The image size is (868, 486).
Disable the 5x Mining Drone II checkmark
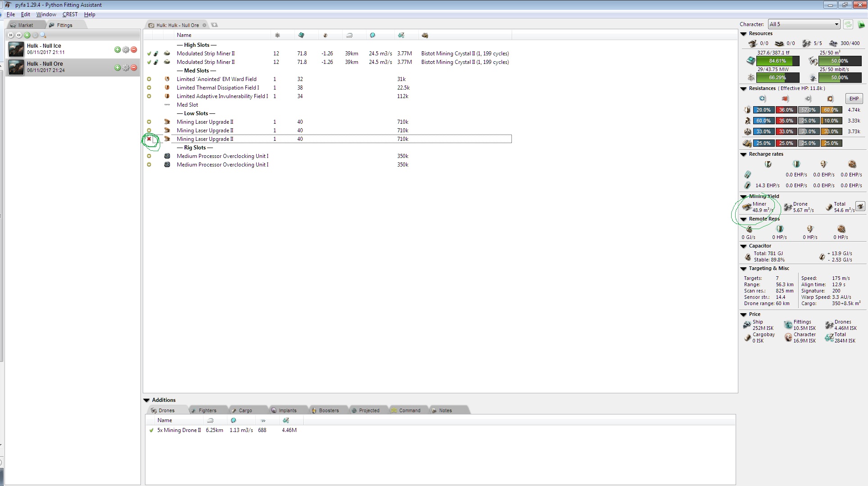point(151,430)
